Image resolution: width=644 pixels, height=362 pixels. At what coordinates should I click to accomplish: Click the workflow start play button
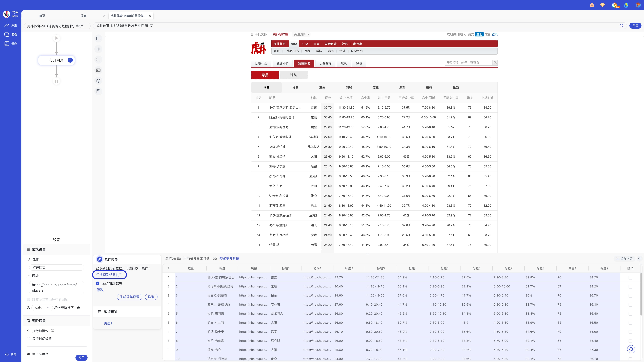56,38
